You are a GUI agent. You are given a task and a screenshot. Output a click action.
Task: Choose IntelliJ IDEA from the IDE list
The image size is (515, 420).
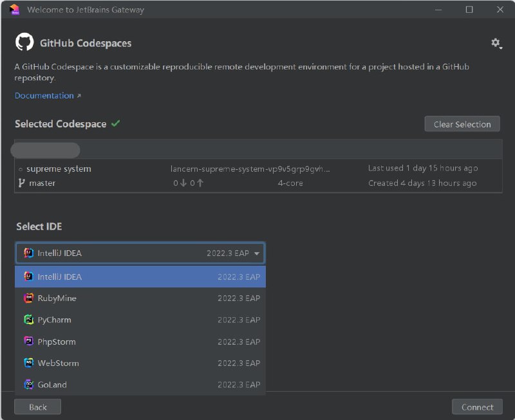[x=140, y=277]
